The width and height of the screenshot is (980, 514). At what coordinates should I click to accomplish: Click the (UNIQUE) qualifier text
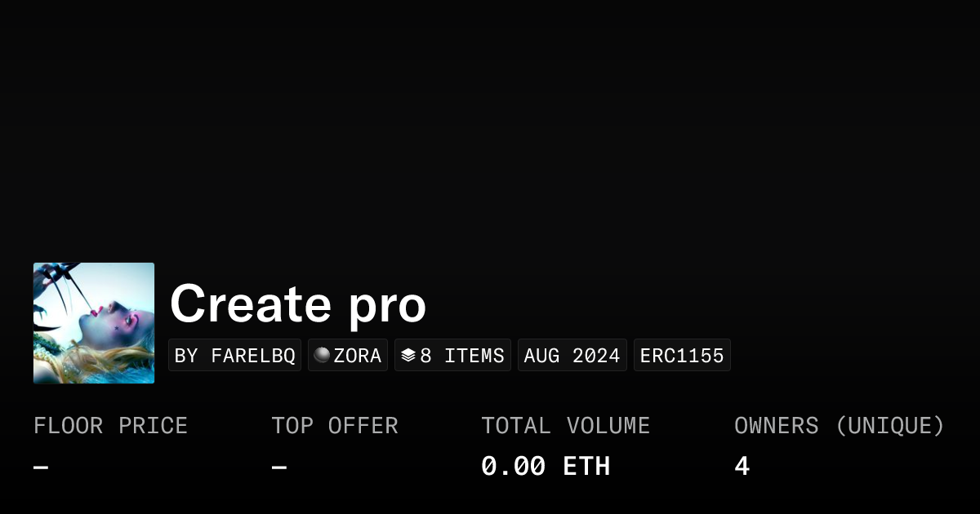click(x=890, y=426)
